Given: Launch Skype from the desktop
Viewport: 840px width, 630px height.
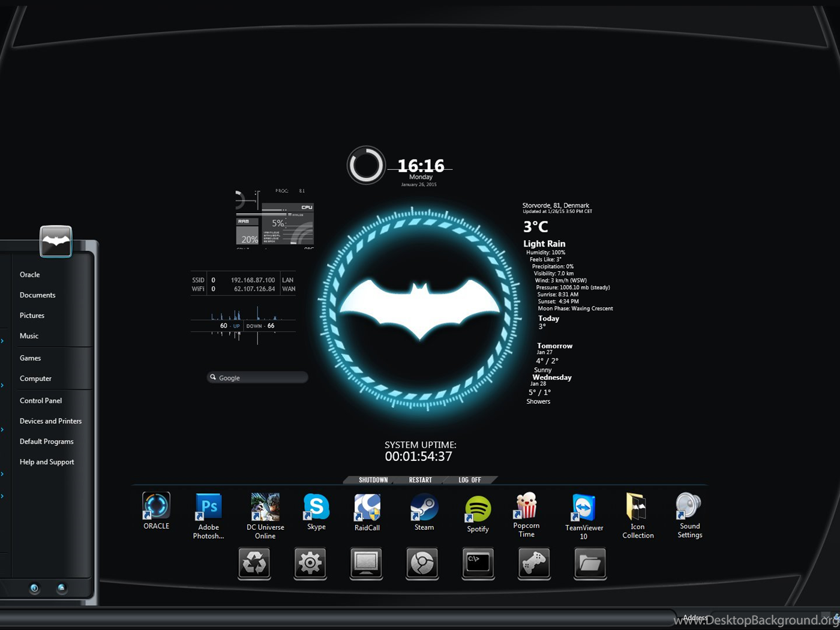Looking at the screenshot, I should click(316, 511).
